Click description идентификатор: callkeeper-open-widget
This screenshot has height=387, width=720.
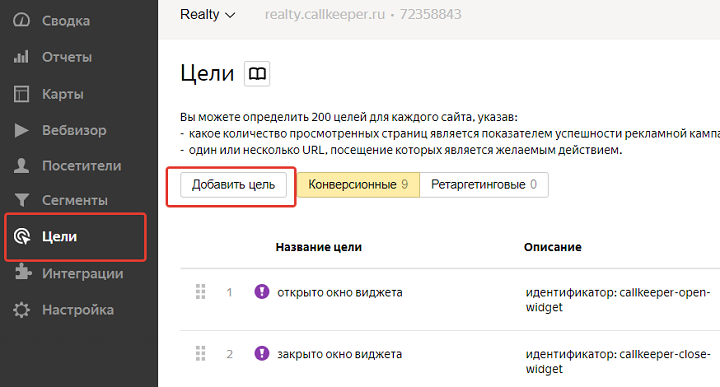(618, 299)
